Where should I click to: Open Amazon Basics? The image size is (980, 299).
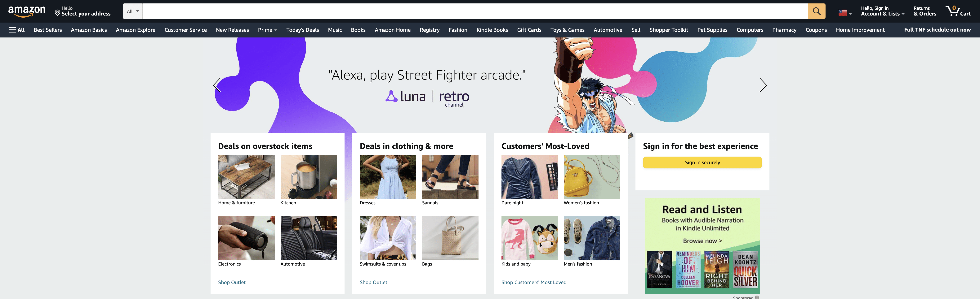89,30
